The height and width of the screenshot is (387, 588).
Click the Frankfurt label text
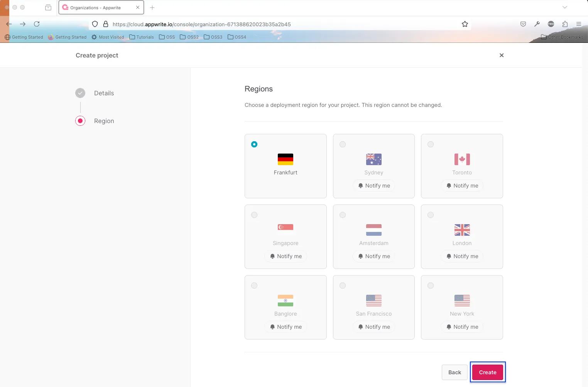click(286, 172)
